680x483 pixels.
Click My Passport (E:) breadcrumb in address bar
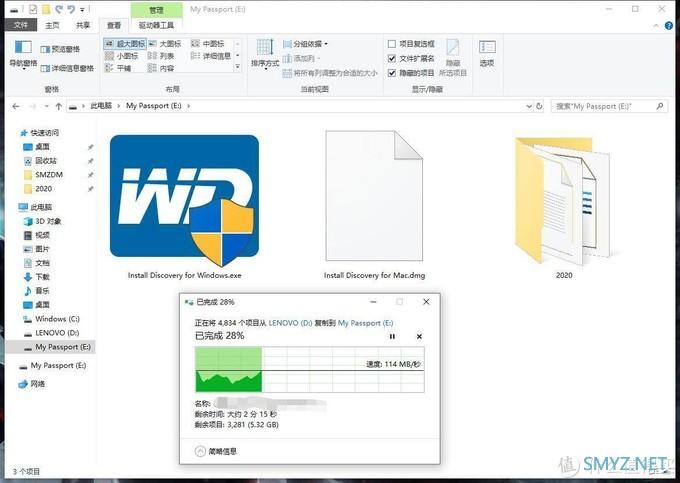tap(154, 106)
